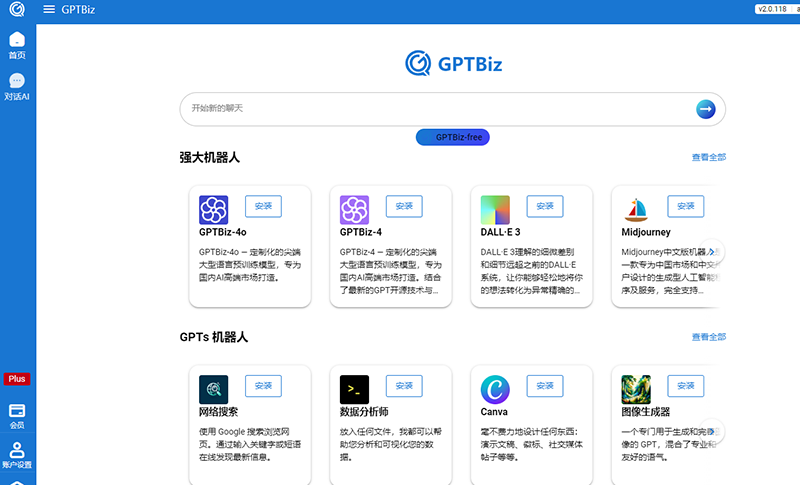This screenshot has height=485, width=800.
Task: Click the 数据分析师 terminal icon
Action: coord(354,389)
